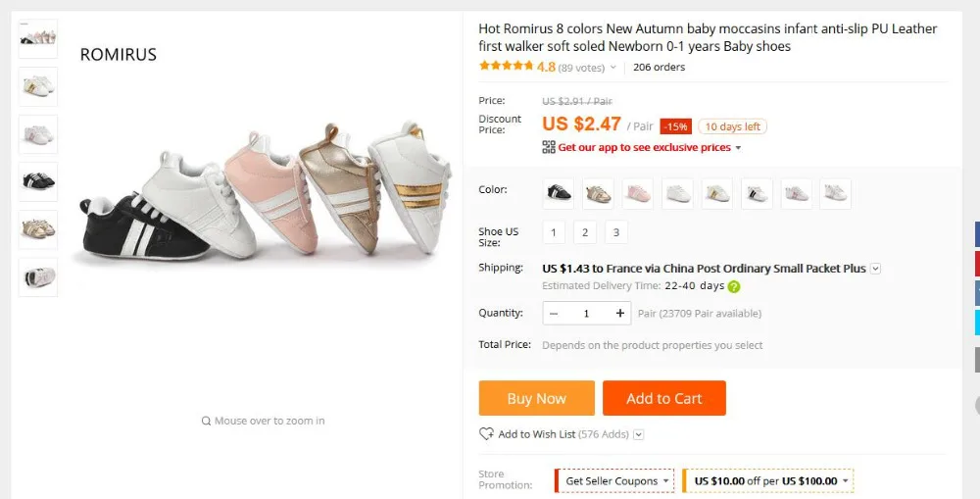Viewport: 980px width, 499px height.
Task: View the black shoes thumbnail in gallery
Action: (x=38, y=182)
